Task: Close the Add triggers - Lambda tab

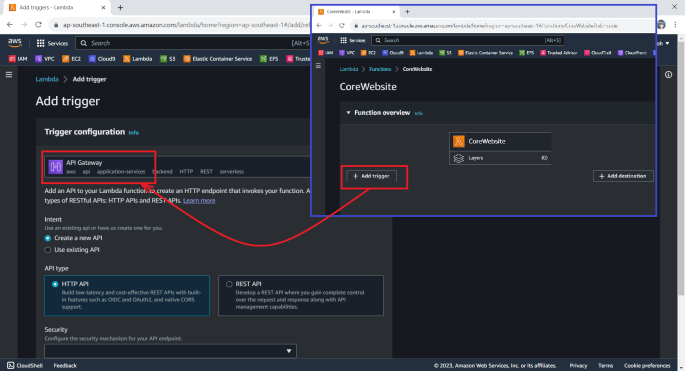Action: [103, 7]
